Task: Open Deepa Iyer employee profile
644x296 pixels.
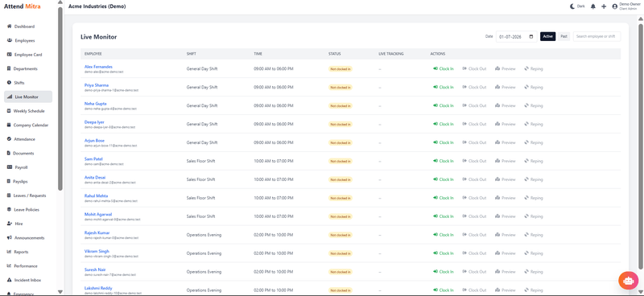Action: 94,122
